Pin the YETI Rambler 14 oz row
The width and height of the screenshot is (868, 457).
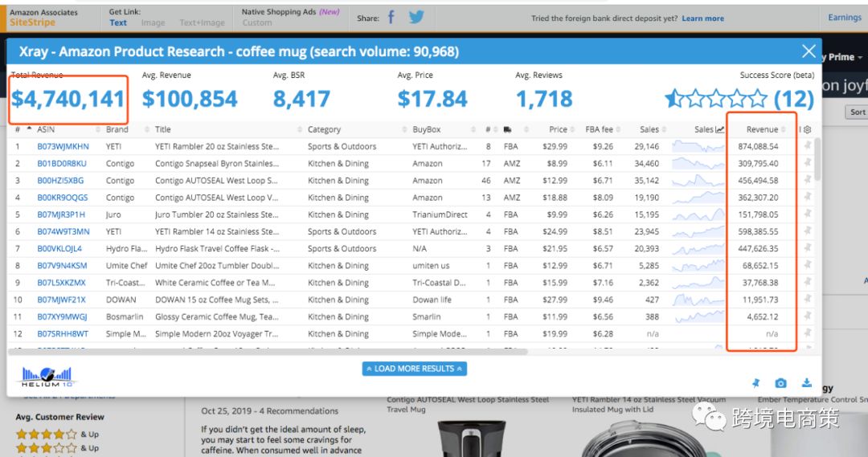pos(808,231)
